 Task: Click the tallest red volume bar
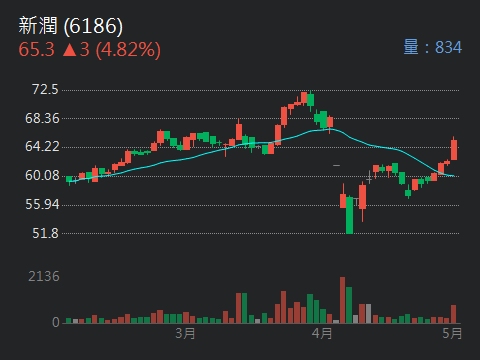point(343,300)
